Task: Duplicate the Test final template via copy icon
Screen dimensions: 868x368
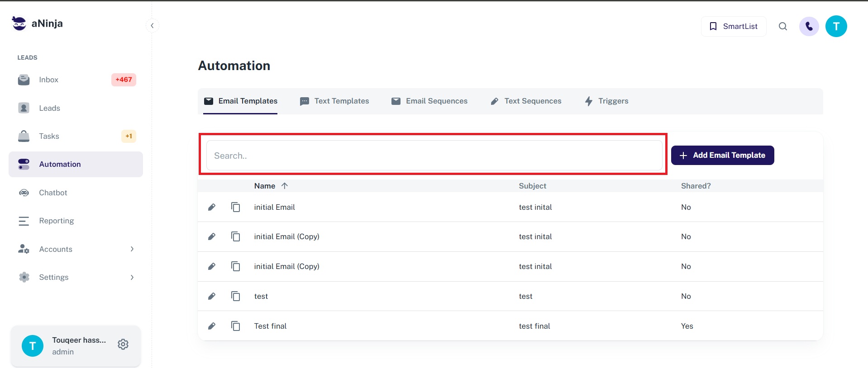Action: coord(235,326)
